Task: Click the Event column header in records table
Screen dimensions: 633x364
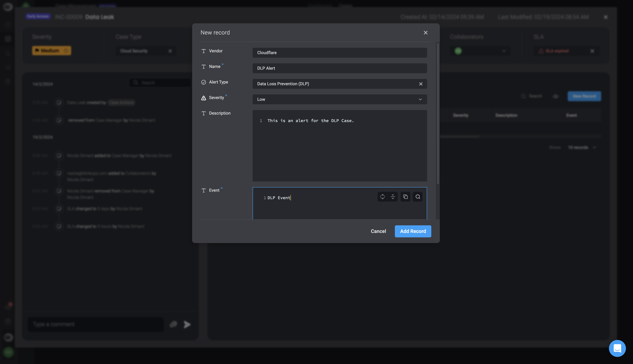Action: coord(571,115)
